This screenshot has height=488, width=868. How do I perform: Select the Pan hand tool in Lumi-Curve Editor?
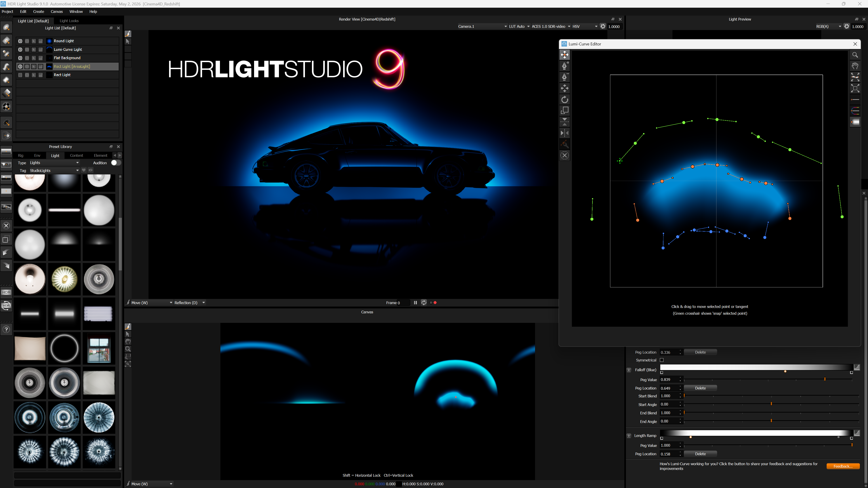855,66
